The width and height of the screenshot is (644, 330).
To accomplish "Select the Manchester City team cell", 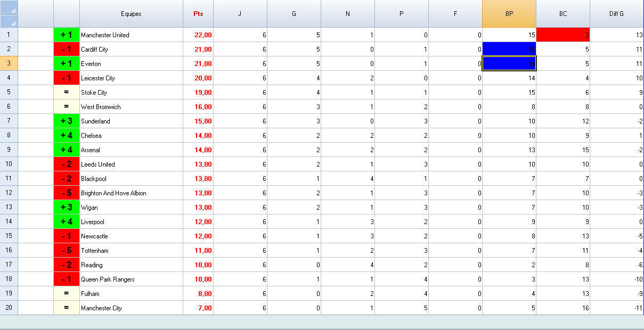I will pyautogui.click(x=131, y=308).
